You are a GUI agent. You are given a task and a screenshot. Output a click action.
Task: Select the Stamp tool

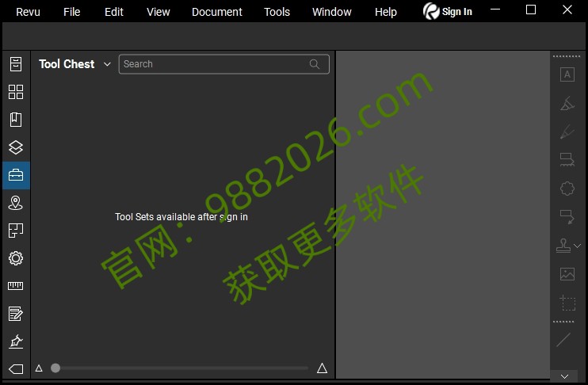click(x=563, y=246)
